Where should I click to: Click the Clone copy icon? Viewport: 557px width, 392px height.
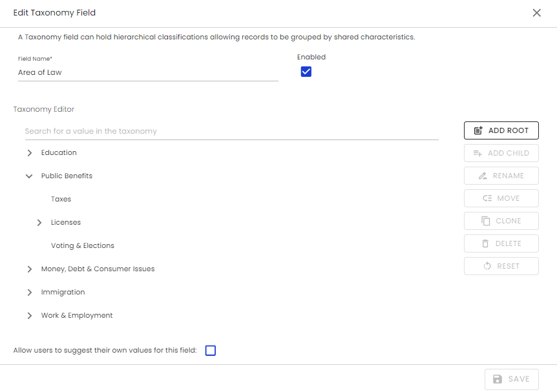486,221
